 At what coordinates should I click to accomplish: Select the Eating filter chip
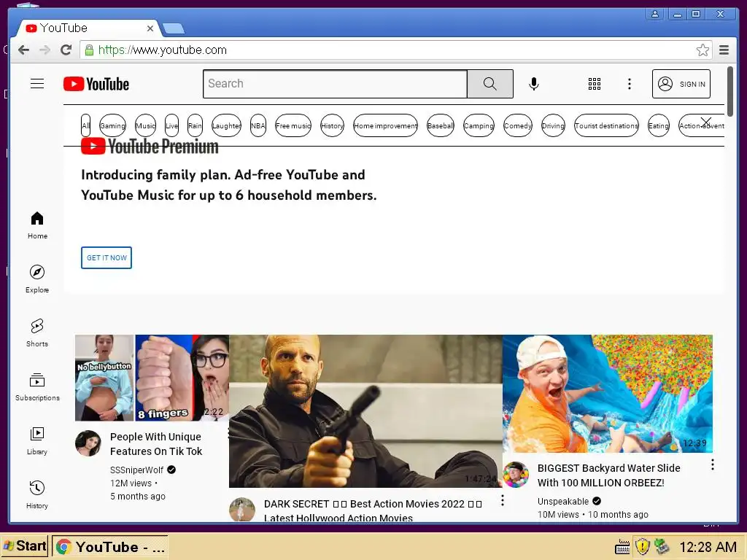(x=659, y=125)
